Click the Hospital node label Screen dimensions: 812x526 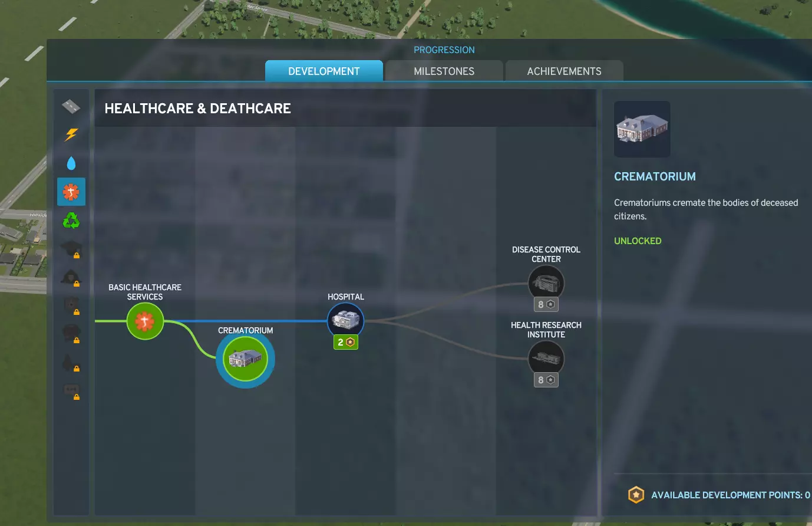coord(346,297)
